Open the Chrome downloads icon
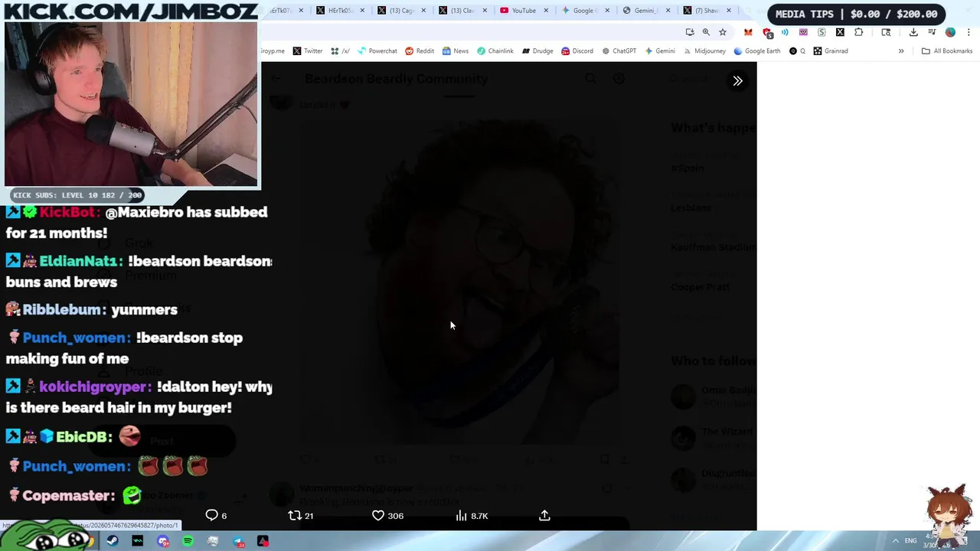Viewport: 980px width, 551px height. coord(913,32)
